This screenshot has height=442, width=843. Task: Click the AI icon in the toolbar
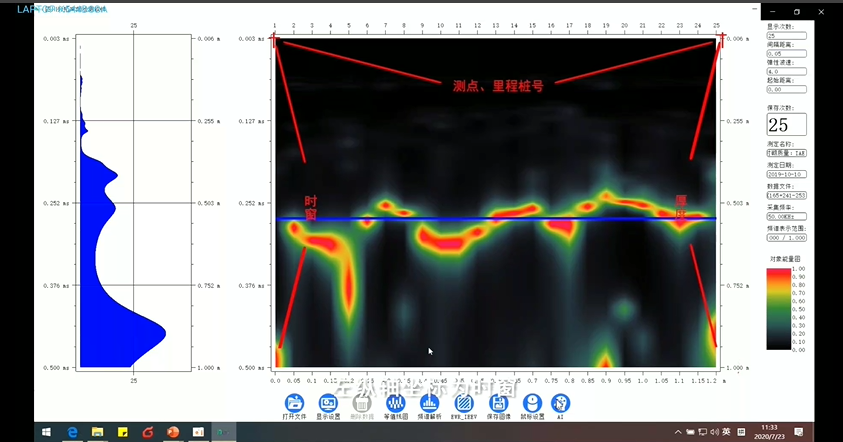pos(560,402)
